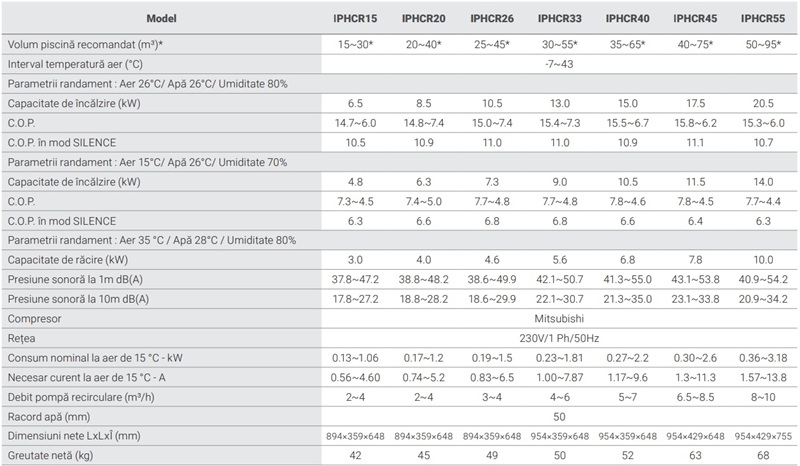This screenshot has height=466, width=800.
Task: Select the Capacitate de răcire (kW) label
Action: [67, 260]
